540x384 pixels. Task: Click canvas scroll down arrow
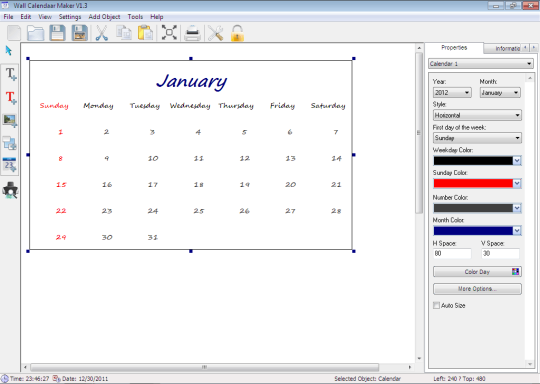(x=419, y=359)
